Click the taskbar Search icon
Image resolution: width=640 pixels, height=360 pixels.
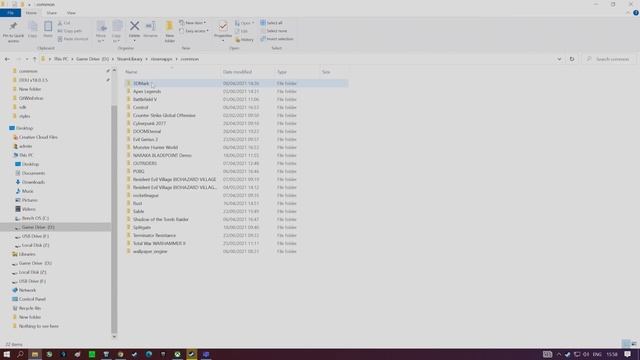[20, 354]
